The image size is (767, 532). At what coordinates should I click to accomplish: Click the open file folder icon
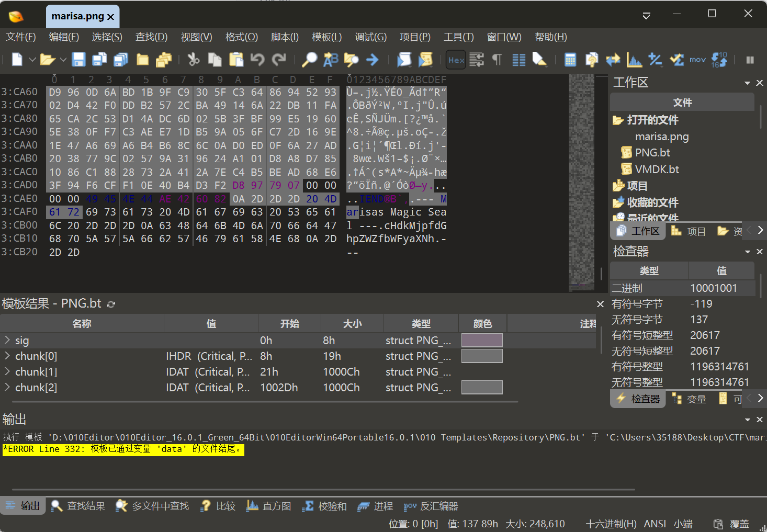[48, 60]
